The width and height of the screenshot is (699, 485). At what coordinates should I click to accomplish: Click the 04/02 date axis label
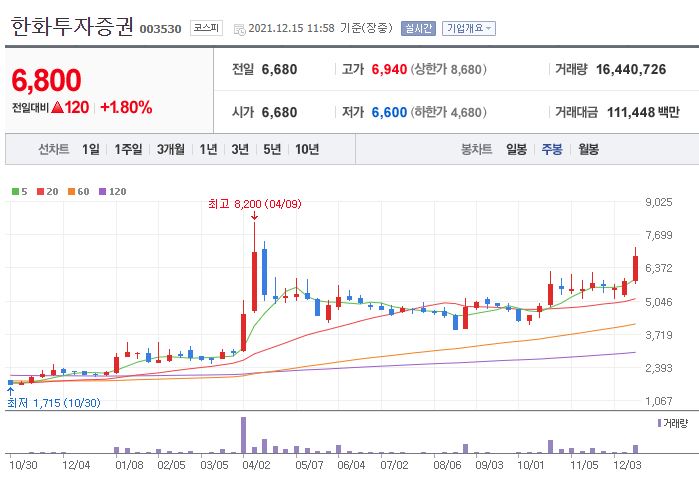[256, 465]
